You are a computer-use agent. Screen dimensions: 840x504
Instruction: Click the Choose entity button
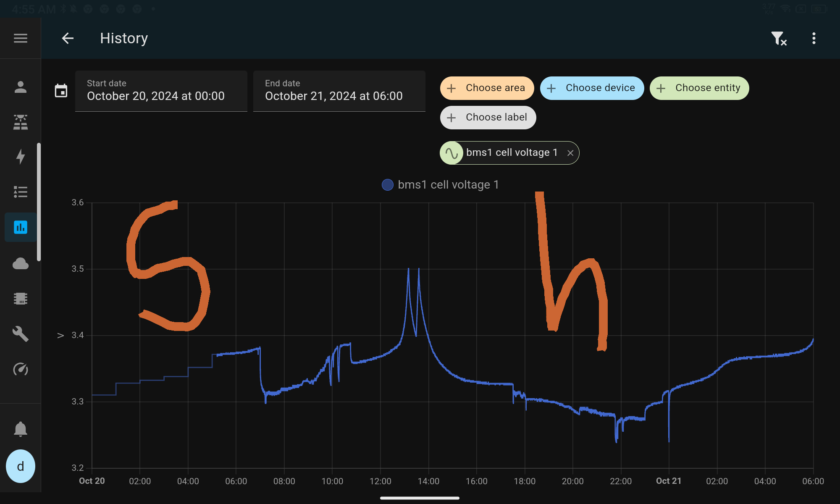699,88
